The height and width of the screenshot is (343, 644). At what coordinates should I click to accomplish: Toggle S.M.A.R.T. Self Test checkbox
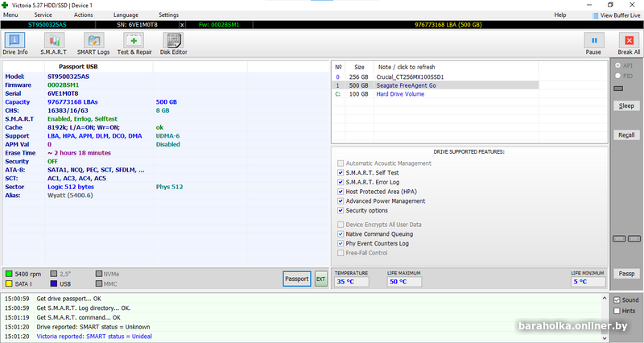click(x=341, y=172)
